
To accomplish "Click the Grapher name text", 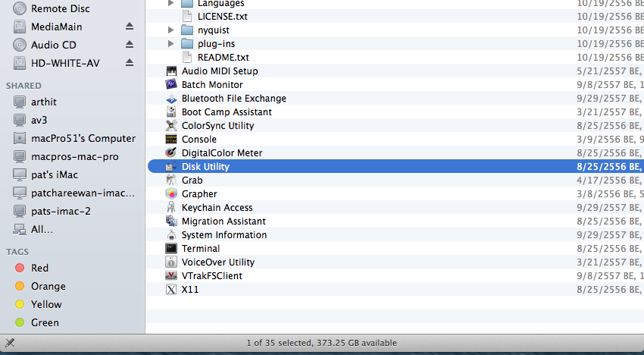I will [199, 193].
